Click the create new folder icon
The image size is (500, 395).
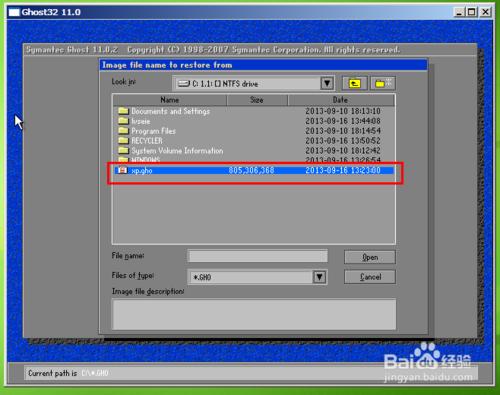[383, 83]
